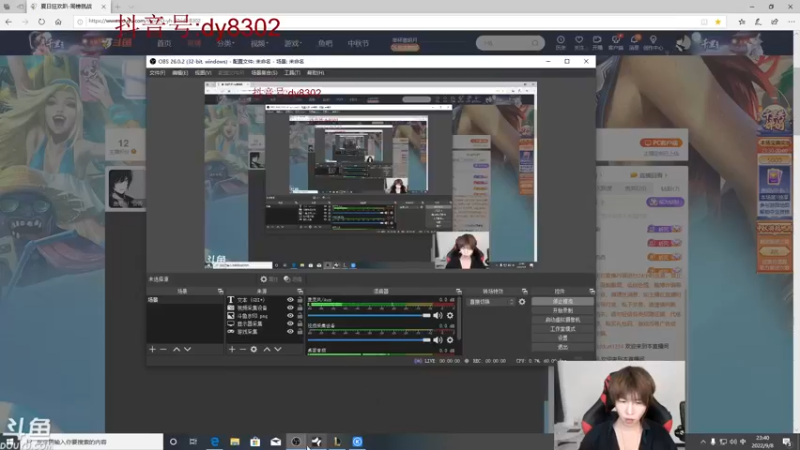The width and height of the screenshot is (800, 450).
Task: Hide the png image source
Action: [290, 316]
